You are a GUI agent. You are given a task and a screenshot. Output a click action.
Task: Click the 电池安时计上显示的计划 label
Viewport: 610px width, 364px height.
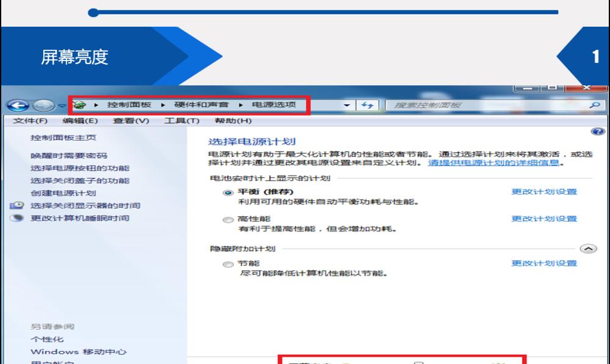270,178
